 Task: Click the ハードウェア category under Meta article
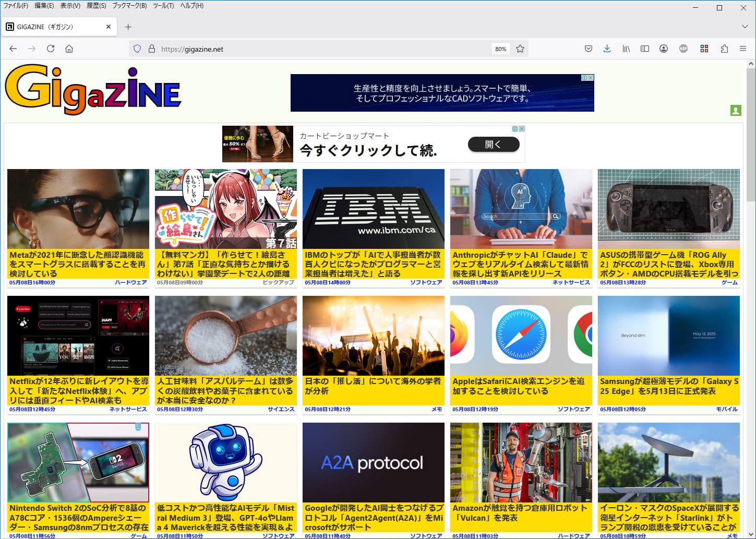click(131, 282)
